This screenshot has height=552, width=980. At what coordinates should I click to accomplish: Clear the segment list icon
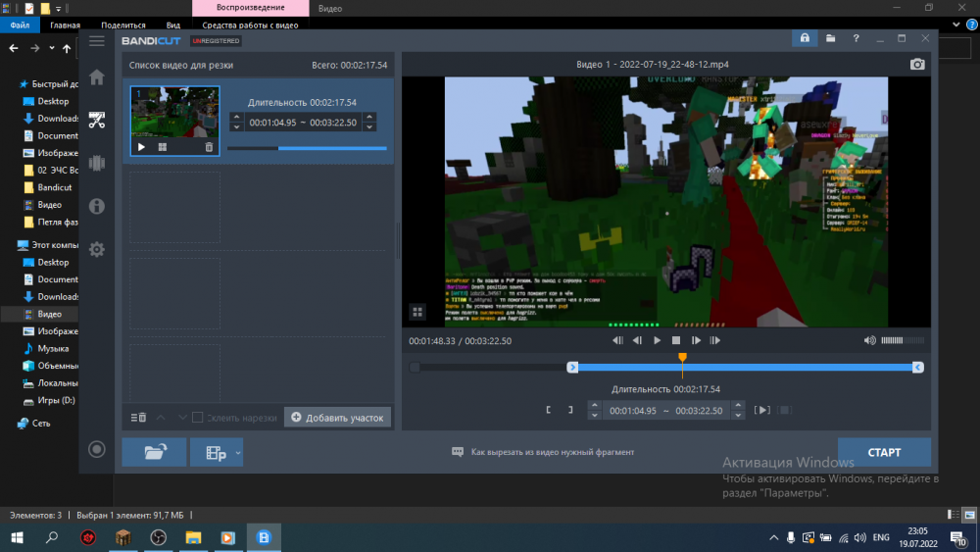click(x=138, y=417)
